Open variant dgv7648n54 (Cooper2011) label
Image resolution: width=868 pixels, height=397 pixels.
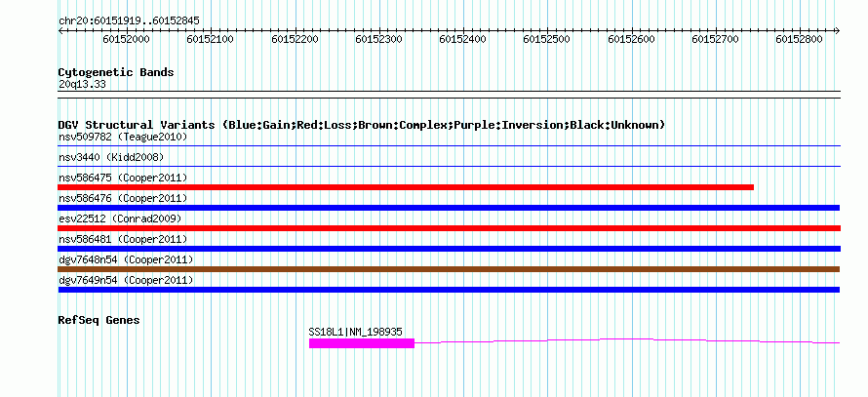pos(126,259)
